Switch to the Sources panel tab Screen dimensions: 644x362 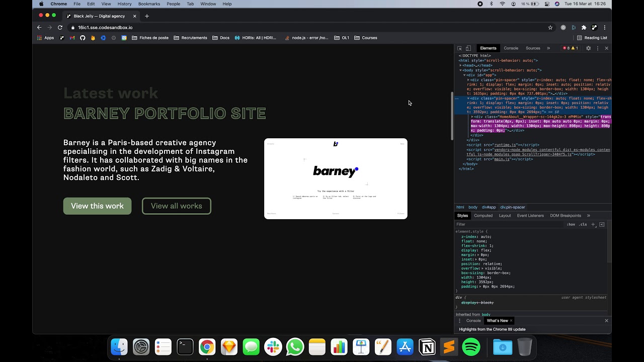click(x=533, y=48)
